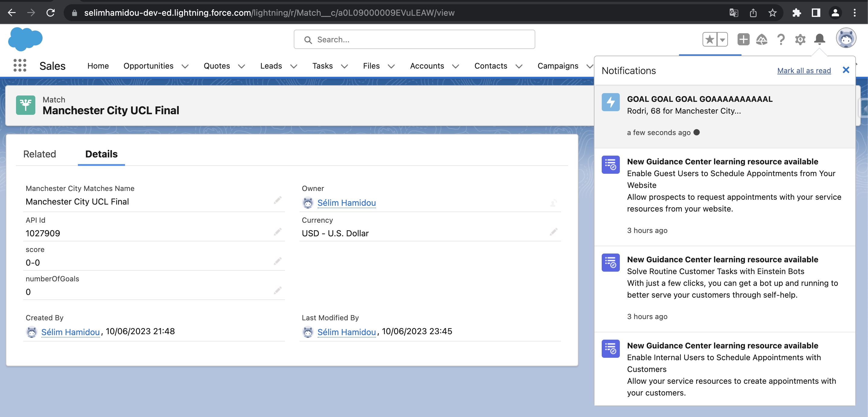The width and height of the screenshot is (868, 417).
Task: Open the App Launcher dots grid
Action: [20, 66]
